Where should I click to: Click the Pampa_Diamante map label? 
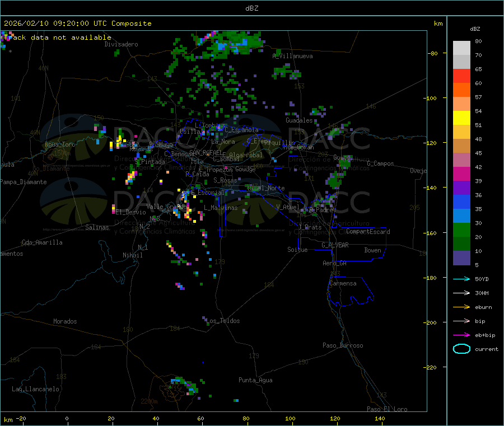pyautogui.click(x=24, y=182)
